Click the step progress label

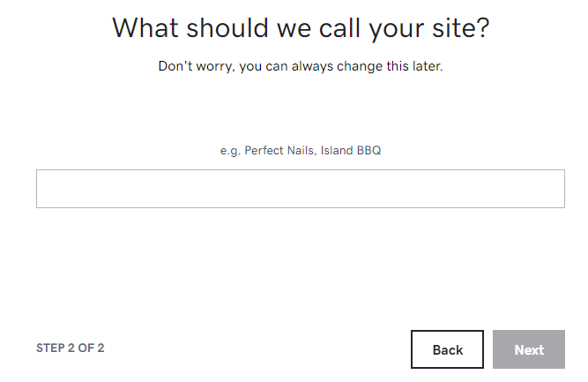[x=71, y=348]
